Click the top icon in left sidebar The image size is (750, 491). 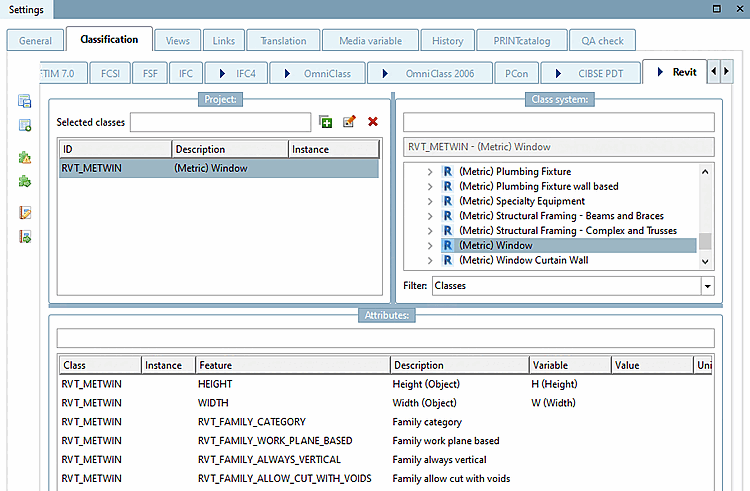(x=25, y=101)
